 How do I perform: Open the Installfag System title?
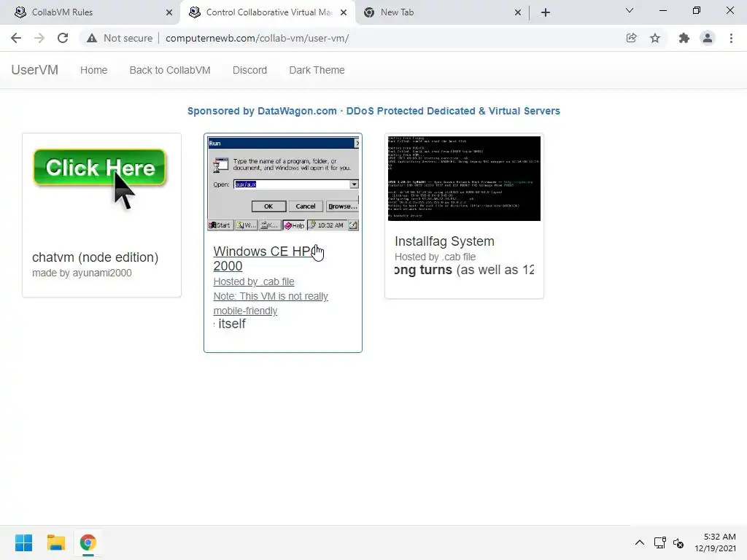(444, 241)
